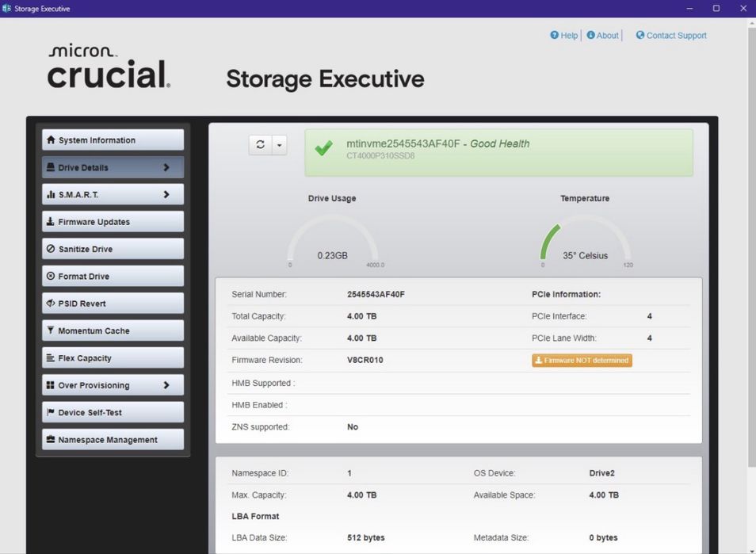Viewport: 756px width, 554px height.
Task: Open the System Information page
Action: click(x=113, y=139)
